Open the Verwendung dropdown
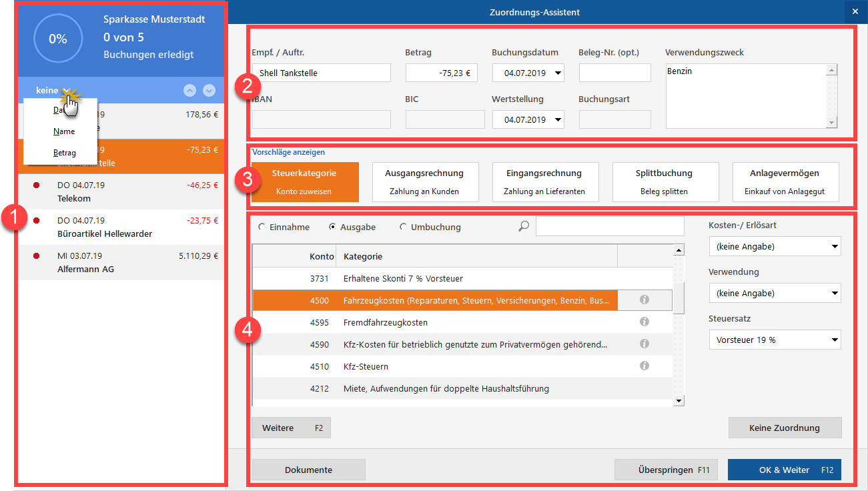The height and width of the screenshot is (491, 868). click(775, 293)
